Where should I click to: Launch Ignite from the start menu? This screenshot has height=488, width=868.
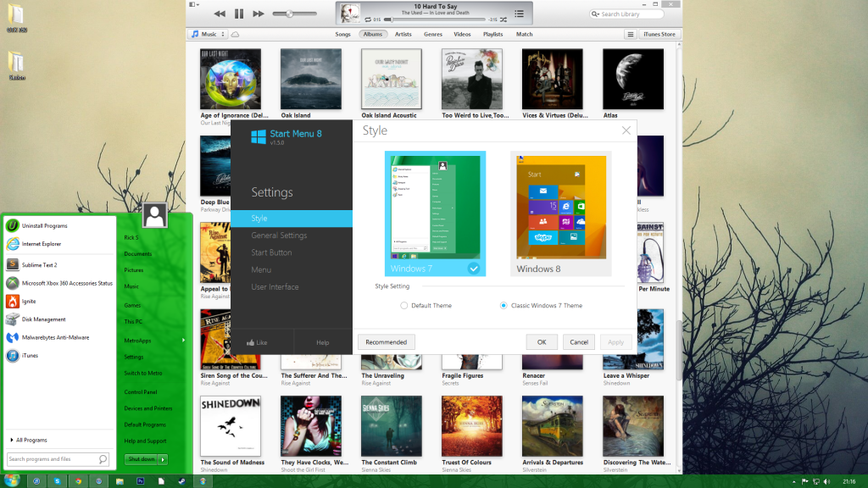tap(59, 302)
